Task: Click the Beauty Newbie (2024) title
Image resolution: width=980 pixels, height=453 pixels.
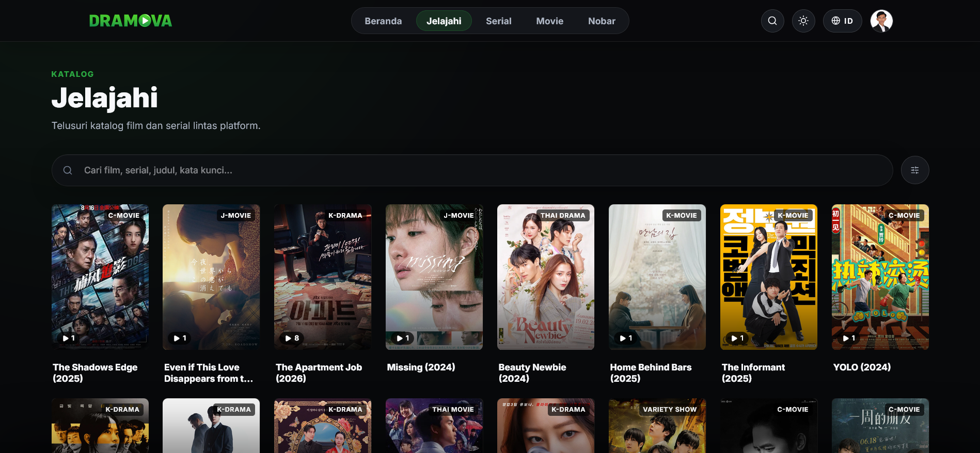Action: (532, 373)
